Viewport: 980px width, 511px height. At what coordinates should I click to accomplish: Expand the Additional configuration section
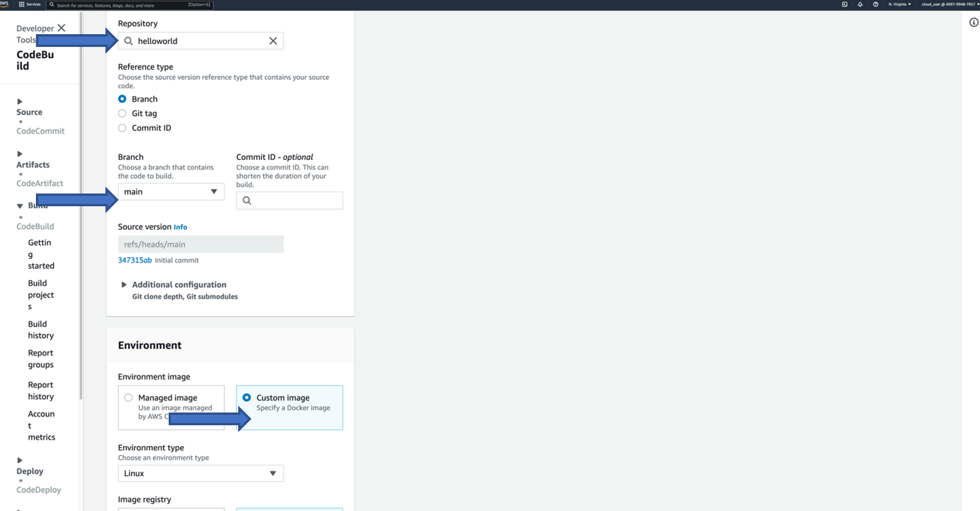click(x=178, y=284)
